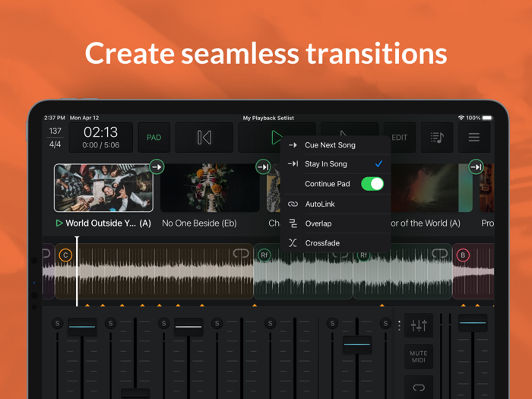Open the hamburger menu

click(474, 138)
